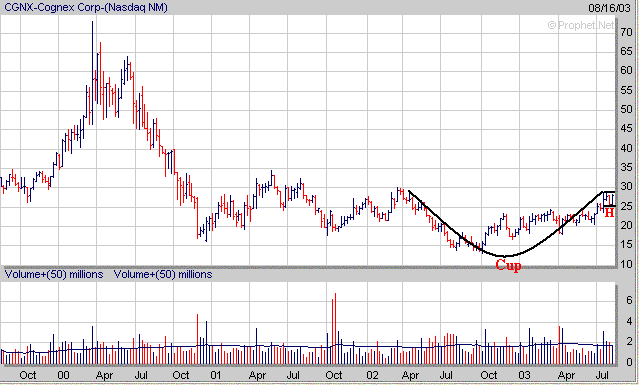639x385 pixels.
Task: Select the 40 price axis label
Action: 626,148
